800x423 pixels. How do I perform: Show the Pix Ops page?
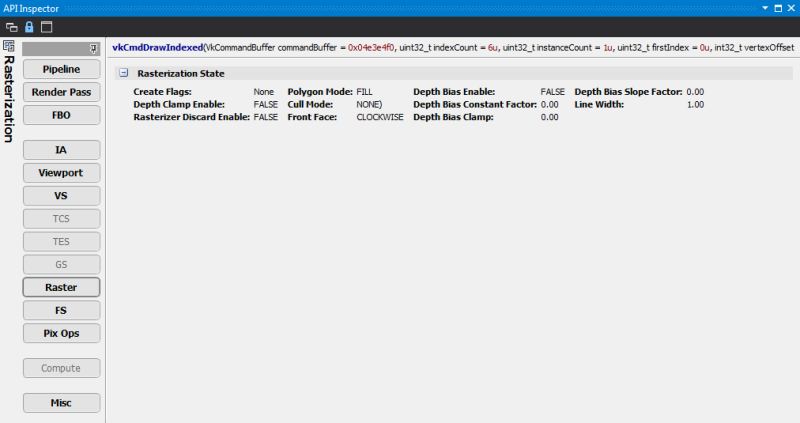click(61, 333)
